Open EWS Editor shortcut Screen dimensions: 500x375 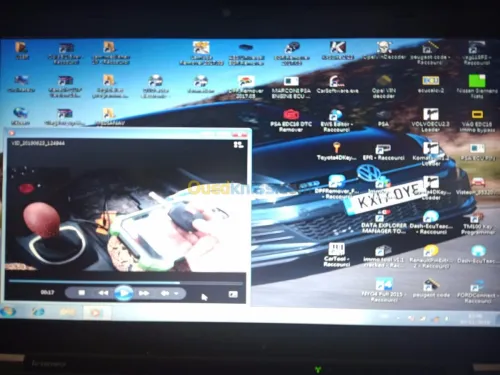click(x=336, y=120)
